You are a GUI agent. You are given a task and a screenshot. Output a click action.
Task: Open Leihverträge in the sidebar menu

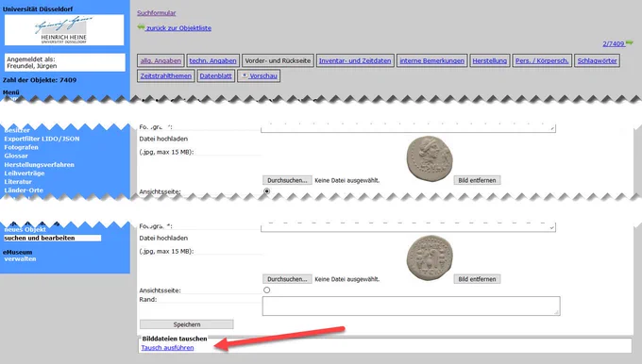click(x=25, y=173)
